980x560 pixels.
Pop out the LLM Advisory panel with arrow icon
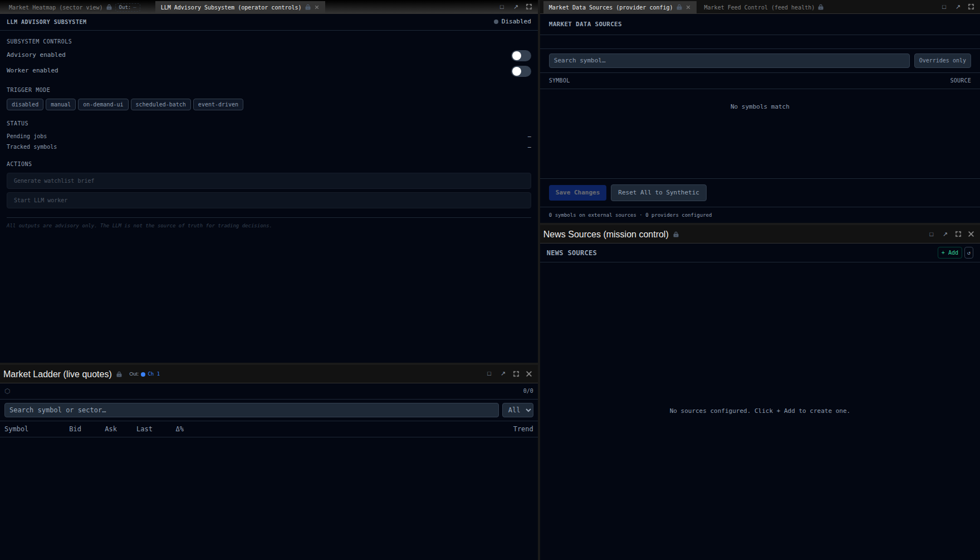coord(516,7)
